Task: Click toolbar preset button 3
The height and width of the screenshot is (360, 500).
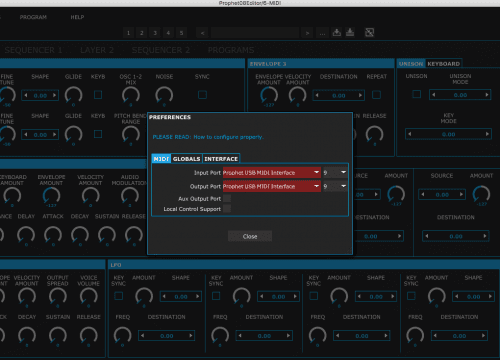Action: (155, 33)
